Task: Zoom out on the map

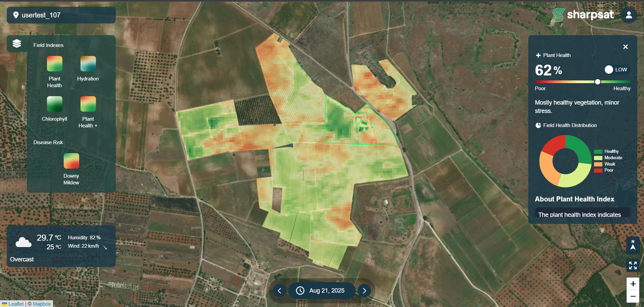Action: (x=633, y=296)
